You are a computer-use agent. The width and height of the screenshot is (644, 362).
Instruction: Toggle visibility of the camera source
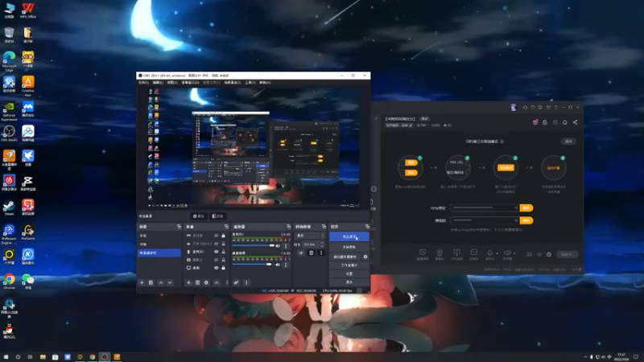click(x=216, y=260)
